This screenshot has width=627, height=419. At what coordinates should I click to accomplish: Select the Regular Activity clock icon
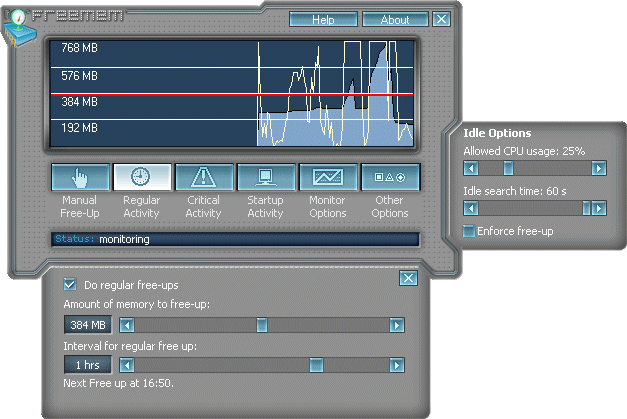point(142,177)
